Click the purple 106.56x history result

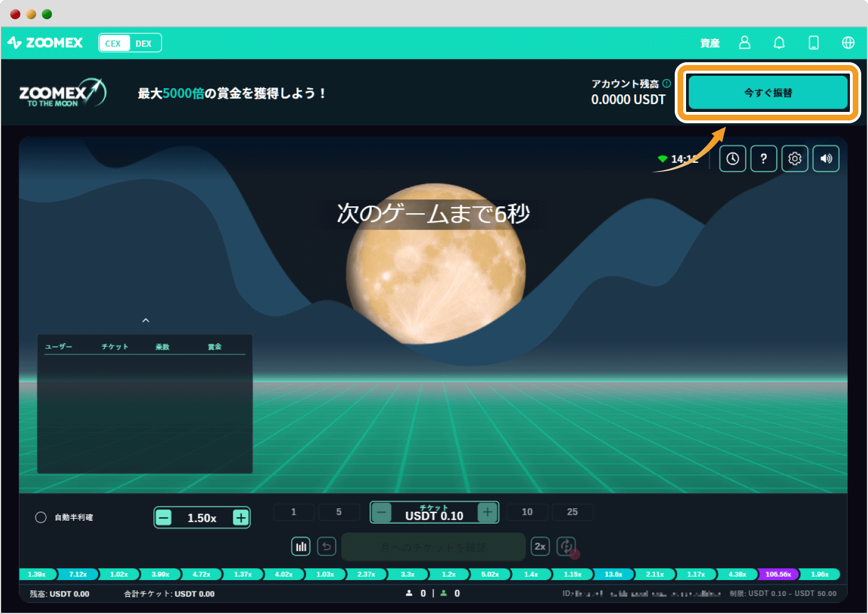tap(778, 574)
